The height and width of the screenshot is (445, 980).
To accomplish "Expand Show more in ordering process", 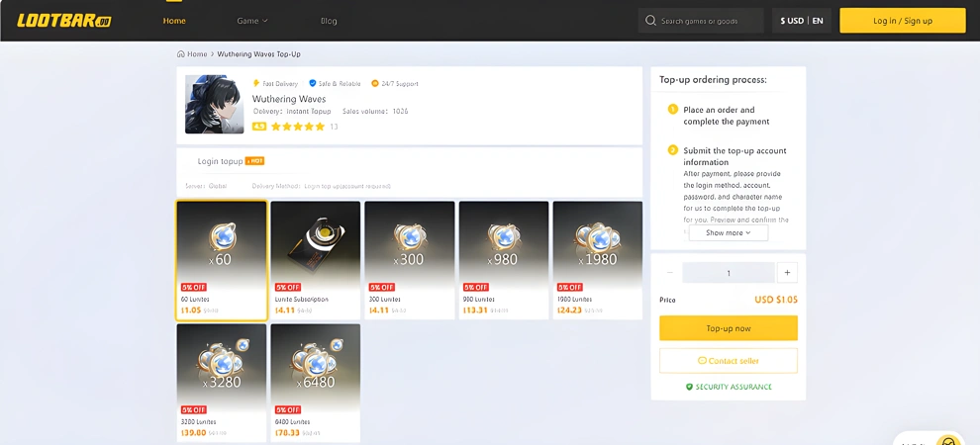I will click(x=728, y=233).
